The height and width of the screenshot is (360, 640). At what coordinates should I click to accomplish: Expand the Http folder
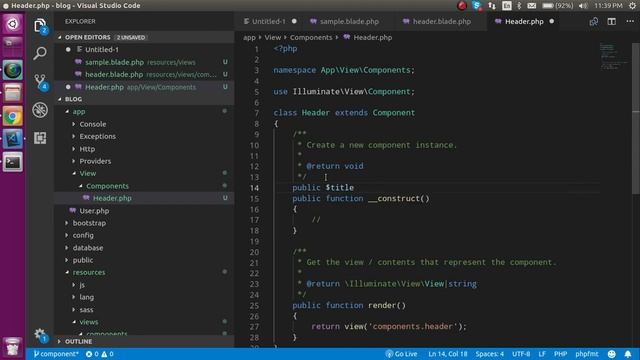pyautogui.click(x=87, y=149)
